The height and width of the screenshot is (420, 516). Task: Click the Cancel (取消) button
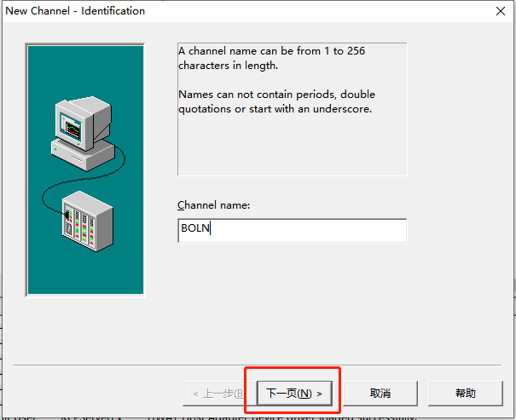[380, 393]
